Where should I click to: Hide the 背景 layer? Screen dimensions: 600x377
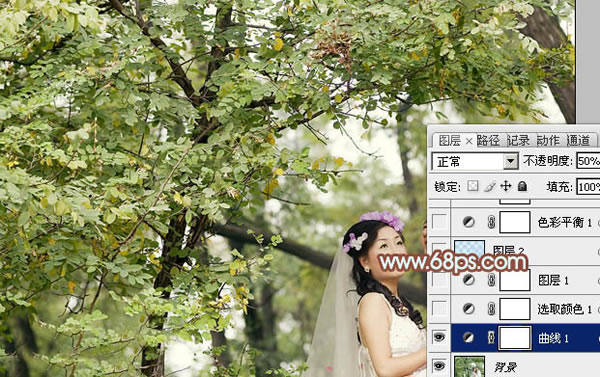[439, 366]
